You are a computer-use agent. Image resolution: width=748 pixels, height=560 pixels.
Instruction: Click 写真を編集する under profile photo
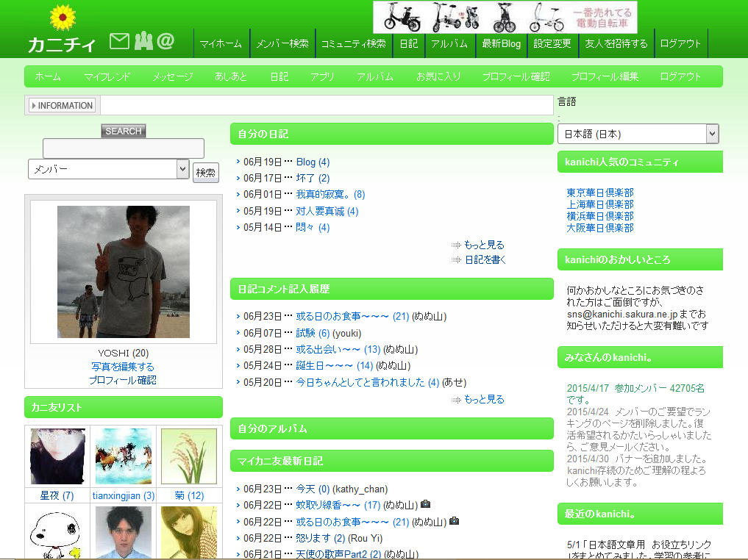(123, 367)
